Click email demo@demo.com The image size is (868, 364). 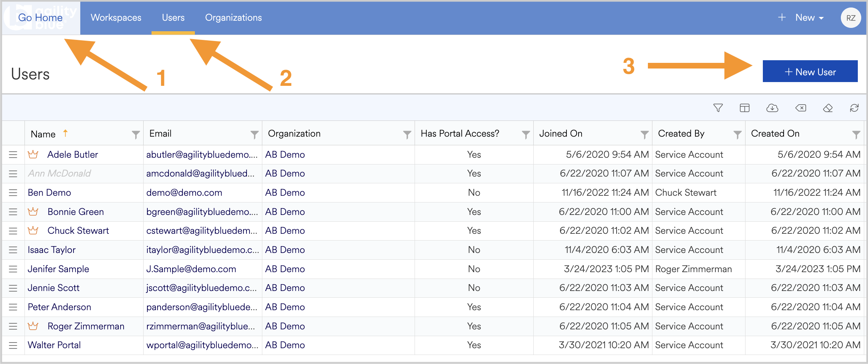pos(184,193)
